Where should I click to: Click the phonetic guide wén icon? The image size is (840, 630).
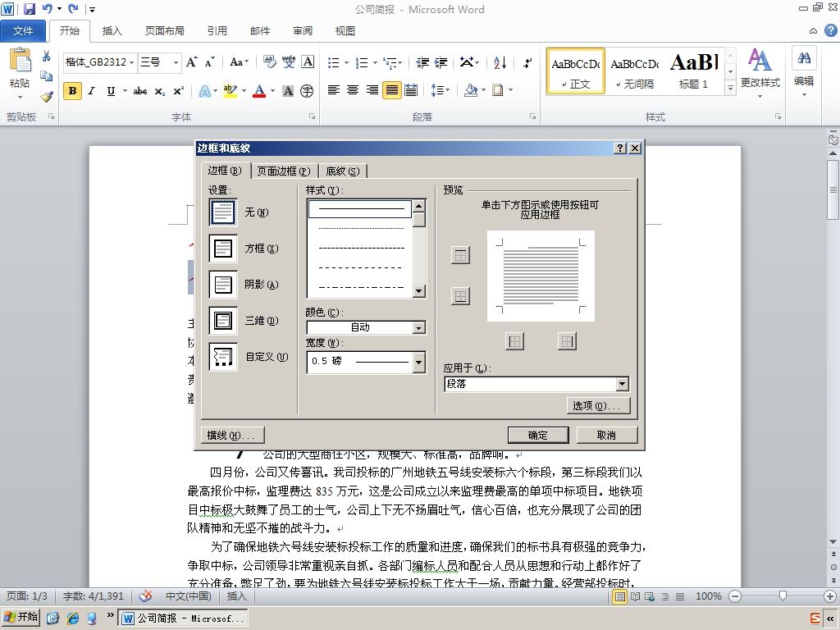(x=289, y=62)
